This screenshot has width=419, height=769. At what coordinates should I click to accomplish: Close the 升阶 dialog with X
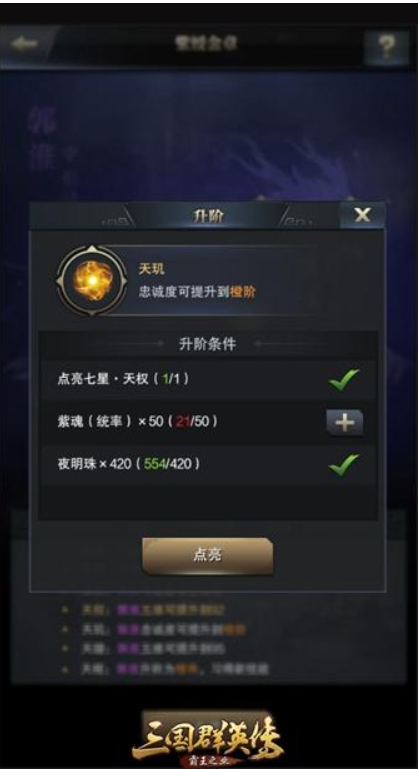click(x=362, y=215)
